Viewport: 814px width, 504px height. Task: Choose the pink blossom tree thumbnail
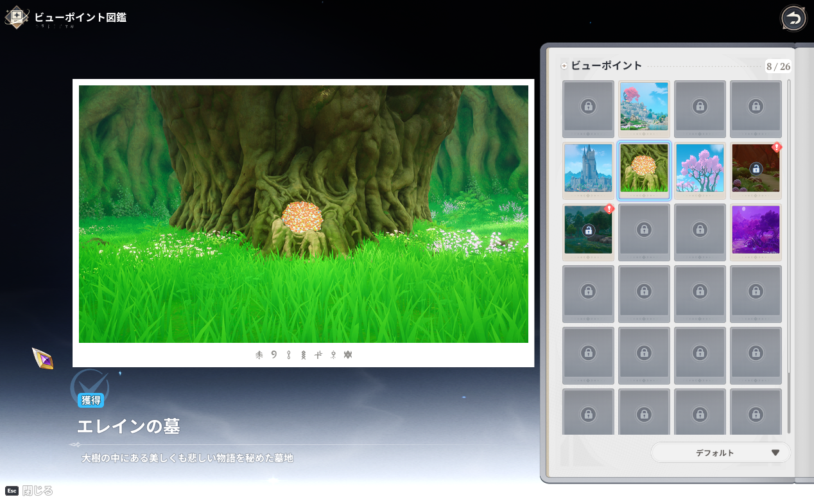pyautogui.click(x=700, y=168)
